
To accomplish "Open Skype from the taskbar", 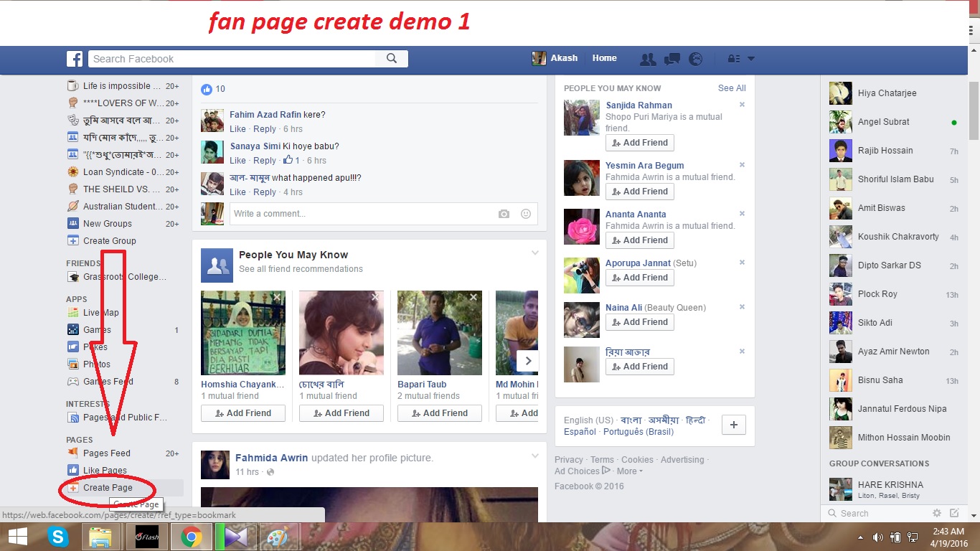I will pyautogui.click(x=58, y=537).
